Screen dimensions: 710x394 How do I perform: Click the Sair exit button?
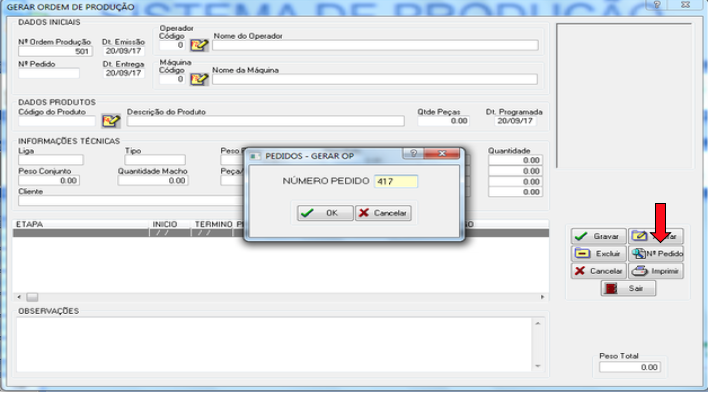[628, 288]
